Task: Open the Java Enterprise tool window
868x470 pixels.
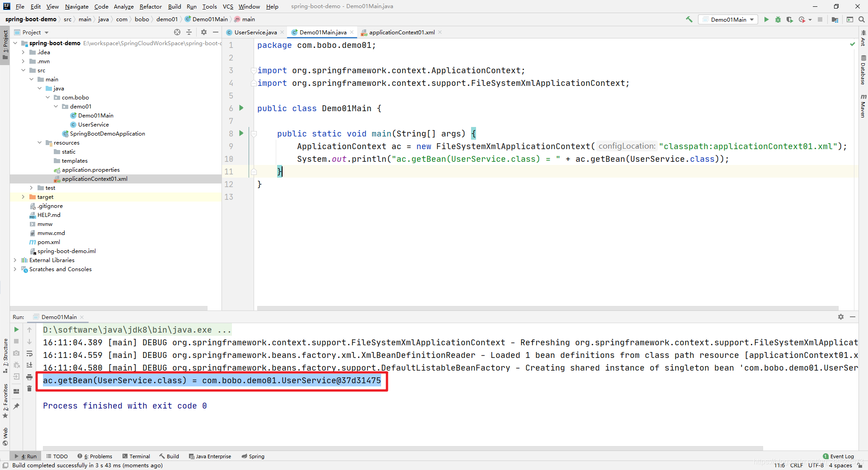Action: point(210,456)
